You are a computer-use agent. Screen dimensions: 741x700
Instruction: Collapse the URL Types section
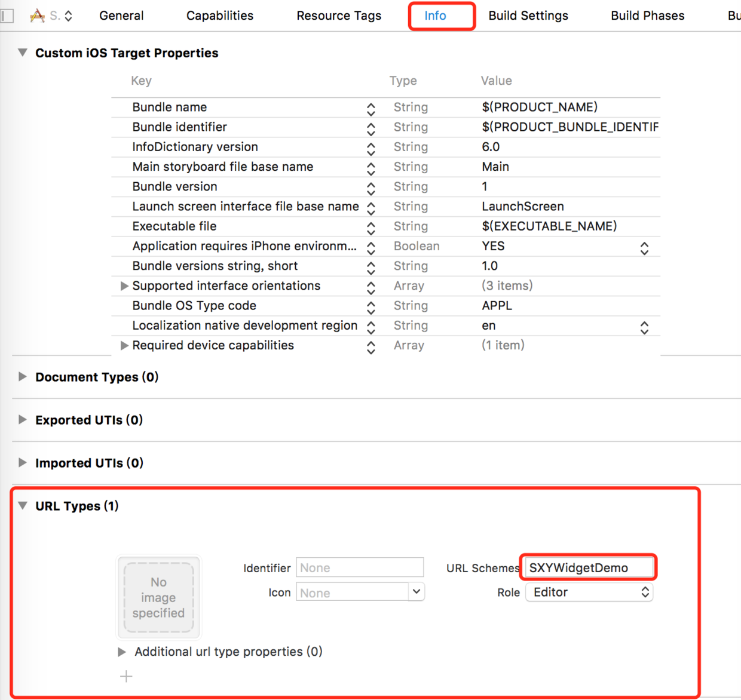pos(23,505)
